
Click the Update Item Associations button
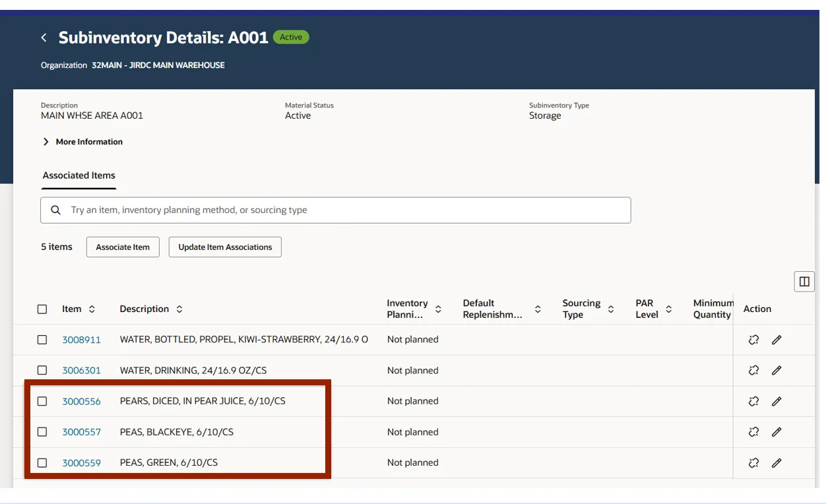225,247
